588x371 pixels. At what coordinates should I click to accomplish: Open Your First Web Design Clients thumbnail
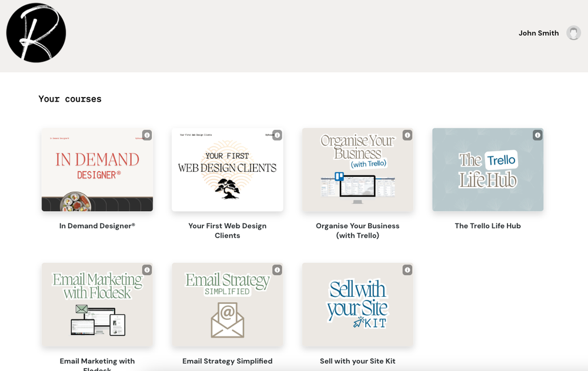click(x=227, y=169)
